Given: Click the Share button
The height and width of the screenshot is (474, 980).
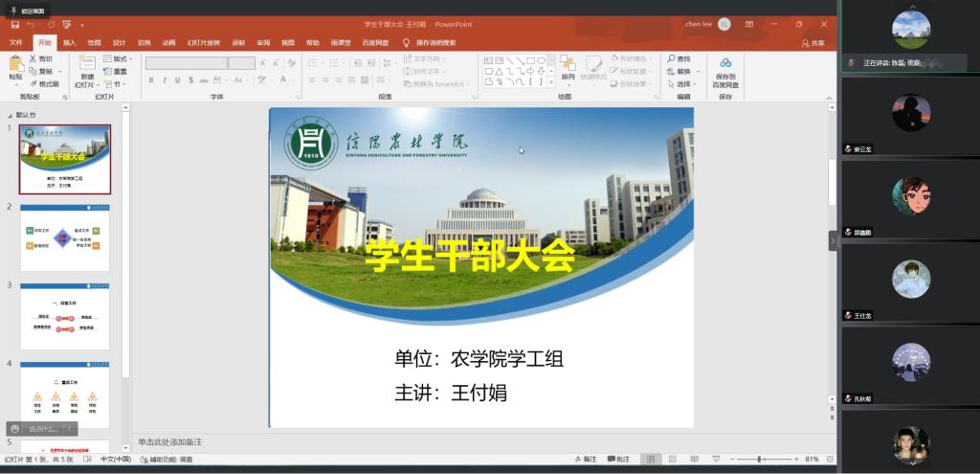Looking at the screenshot, I should coord(813,43).
